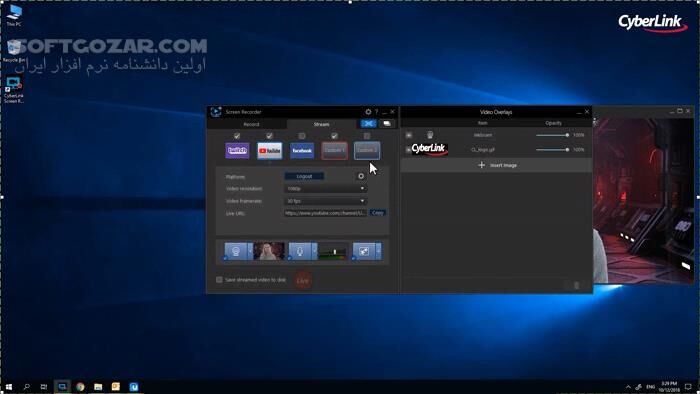The image size is (700, 394).
Task: Toggle visibility of Webcam overlay row
Action: 408,135
